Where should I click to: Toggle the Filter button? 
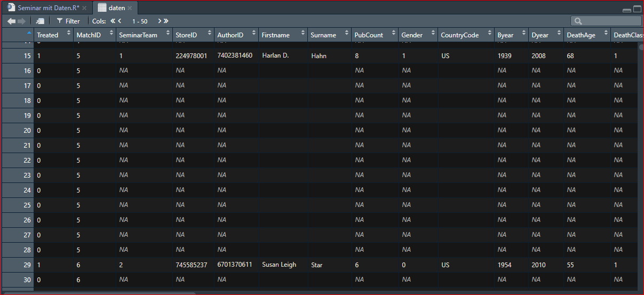coord(68,21)
